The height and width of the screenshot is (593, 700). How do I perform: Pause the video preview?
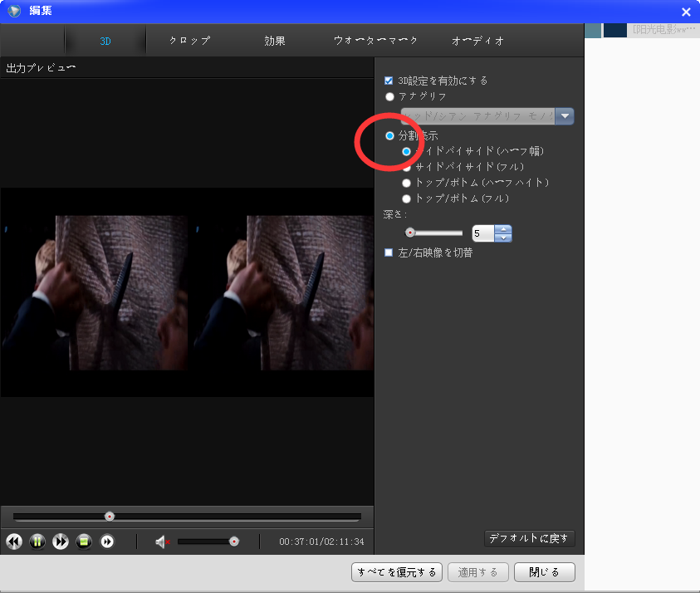tap(37, 542)
